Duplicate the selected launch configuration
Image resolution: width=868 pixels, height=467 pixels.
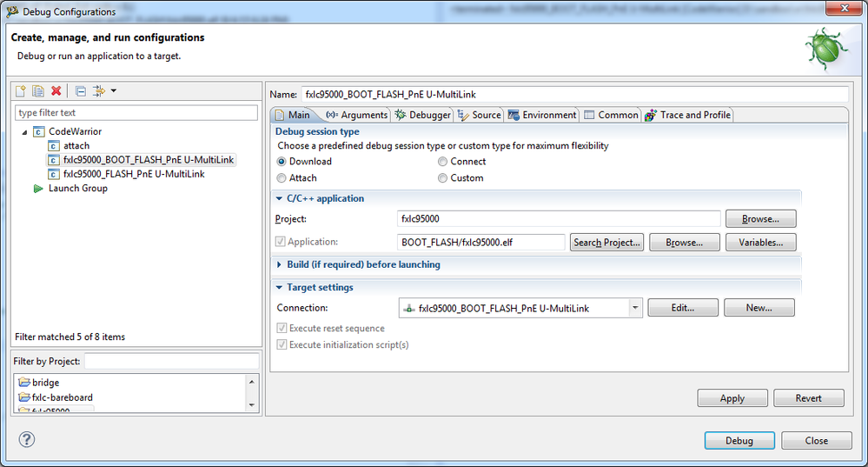pyautogui.click(x=38, y=90)
